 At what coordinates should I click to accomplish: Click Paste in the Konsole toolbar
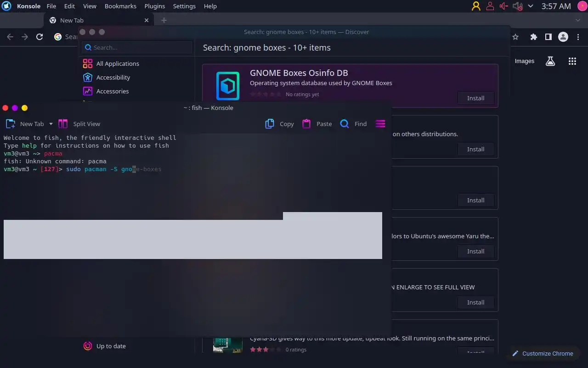tap(317, 124)
